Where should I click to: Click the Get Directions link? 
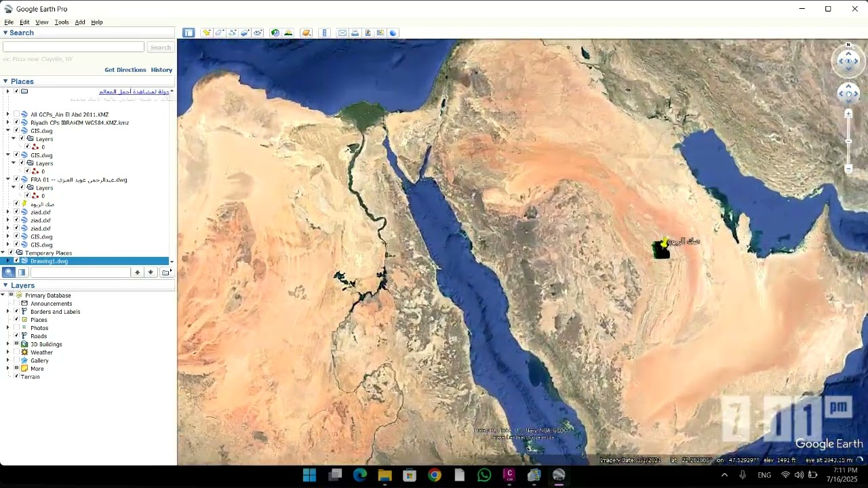[125, 70]
